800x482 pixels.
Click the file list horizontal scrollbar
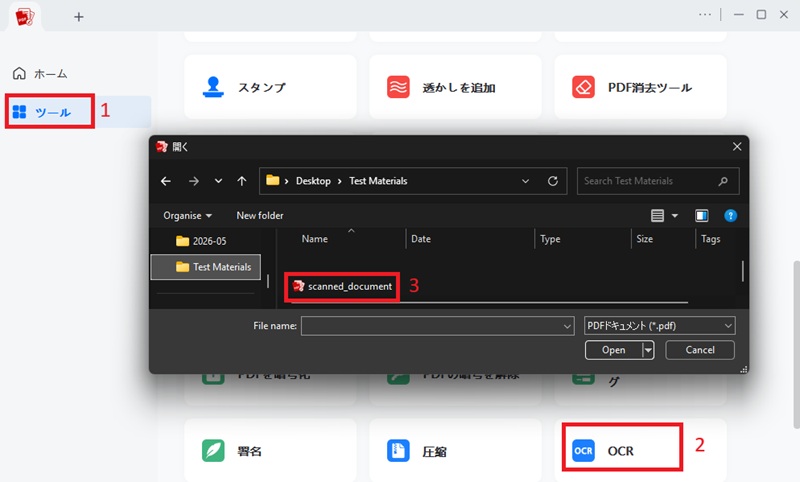(489, 302)
